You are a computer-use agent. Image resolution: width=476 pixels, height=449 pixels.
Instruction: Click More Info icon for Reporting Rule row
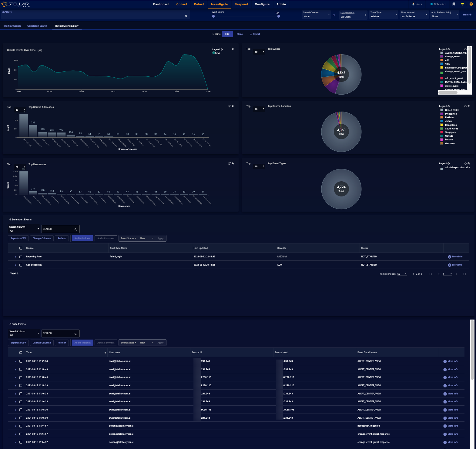[449, 257]
